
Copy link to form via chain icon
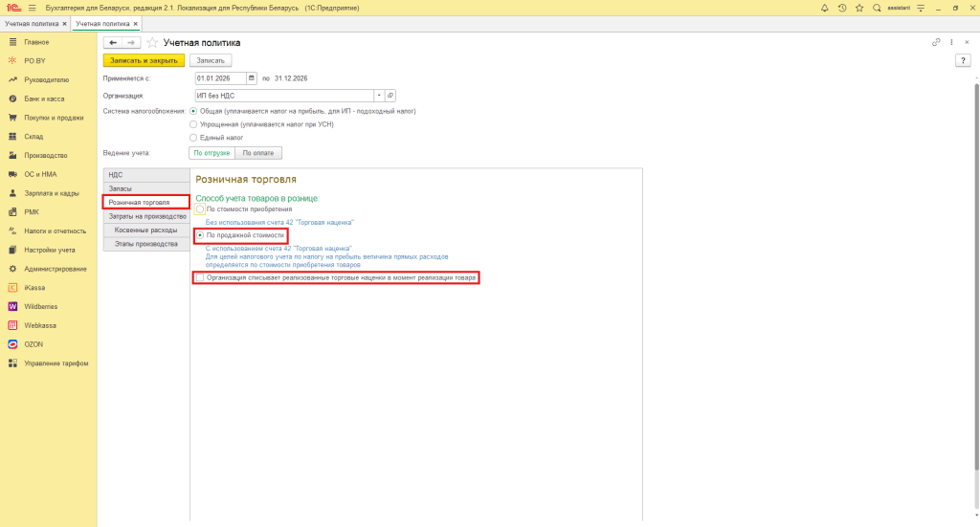(936, 43)
